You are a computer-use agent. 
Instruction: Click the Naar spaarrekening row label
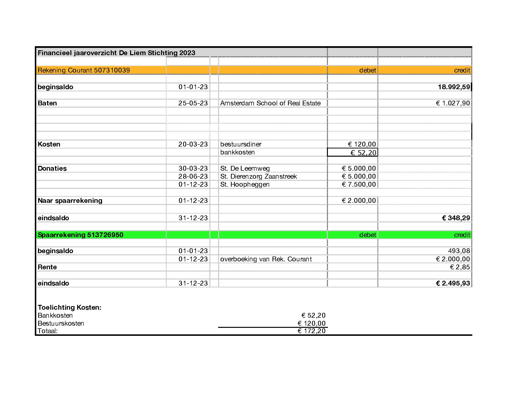70,200
